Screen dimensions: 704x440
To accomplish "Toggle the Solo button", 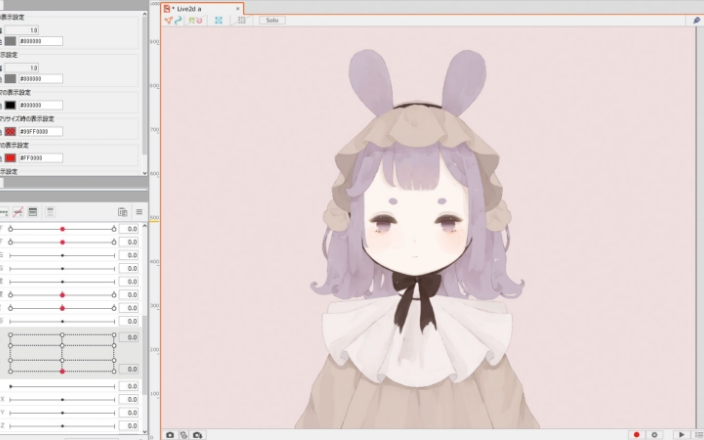I will point(272,20).
